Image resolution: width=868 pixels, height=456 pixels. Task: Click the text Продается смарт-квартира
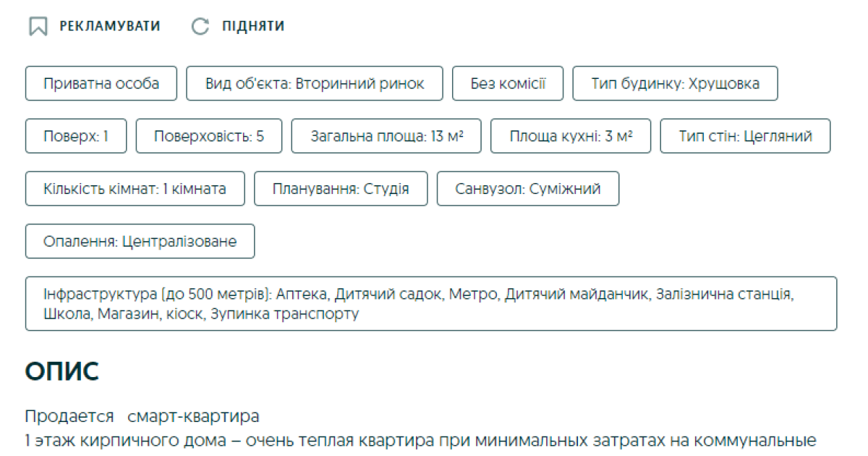142,416
